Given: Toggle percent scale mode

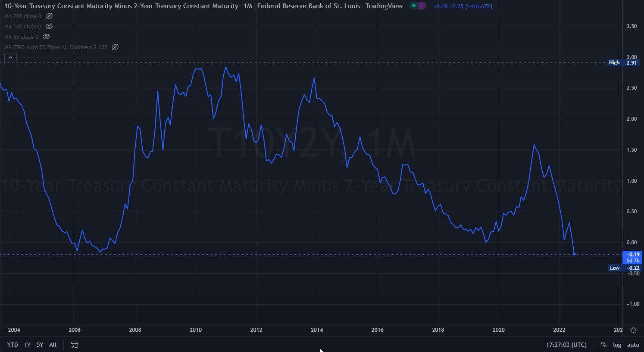Looking at the screenshot, I should (x=603, y=345).
